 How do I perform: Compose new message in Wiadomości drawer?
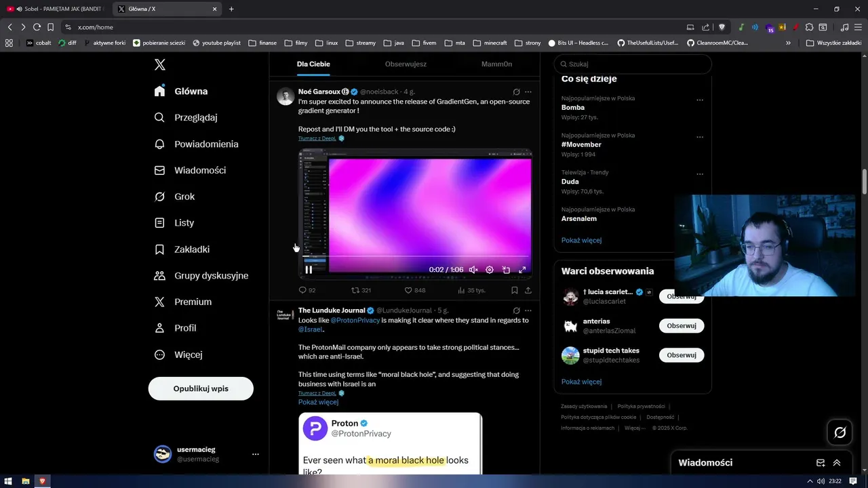[821, 463]
